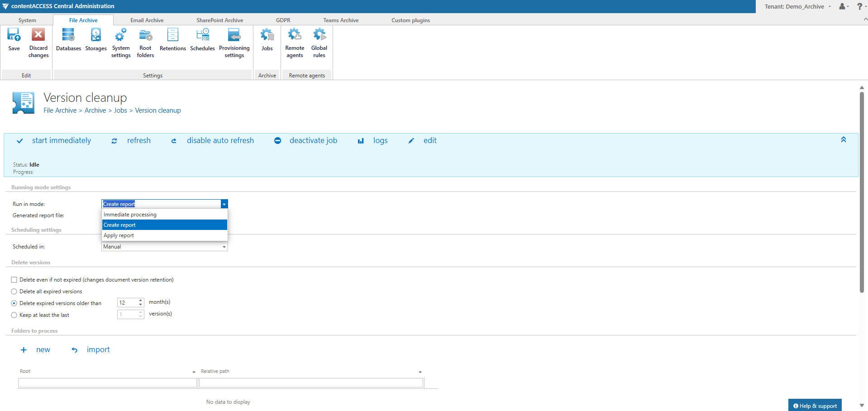Open Provisioning settings icon
This screenshot has width=868, height=411.
pyautogui.click(x=234, y=35)
